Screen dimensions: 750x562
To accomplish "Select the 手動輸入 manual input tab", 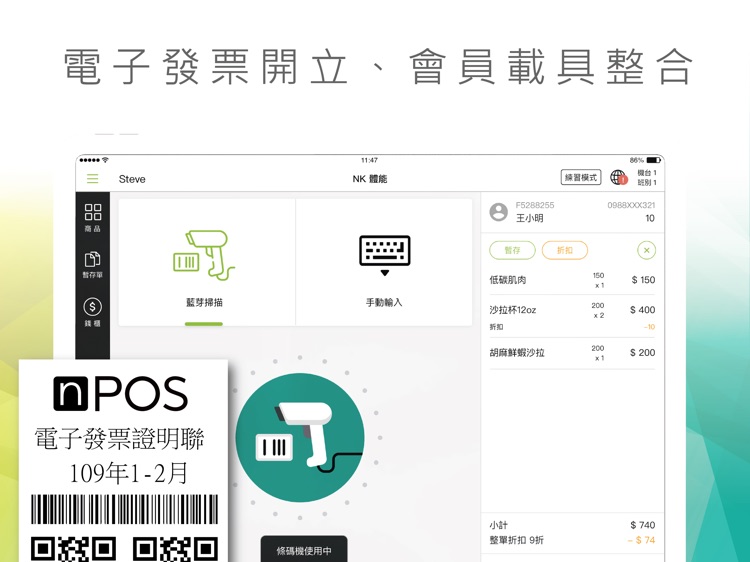I will 384,263.
